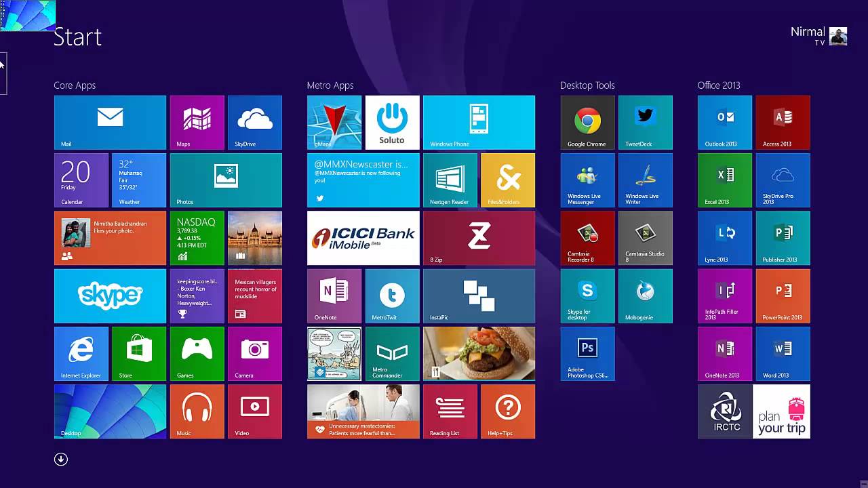This screenshot has height=488, width=868.
Task: Open the SkyDrive tile
Action: click(255, 123)
